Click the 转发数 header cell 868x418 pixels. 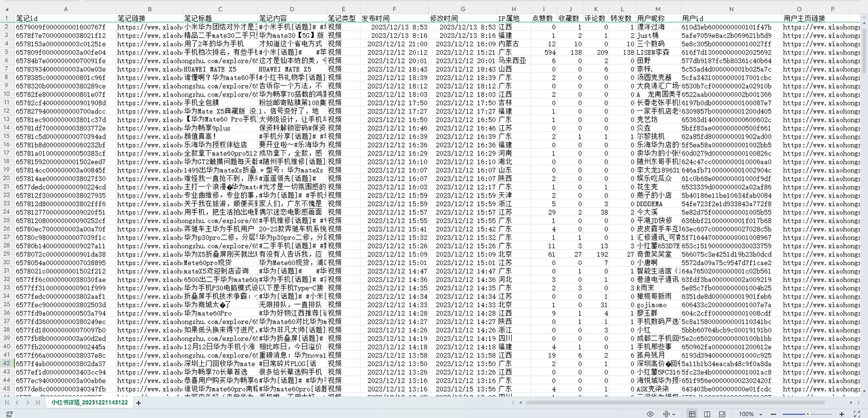(622, 19)
